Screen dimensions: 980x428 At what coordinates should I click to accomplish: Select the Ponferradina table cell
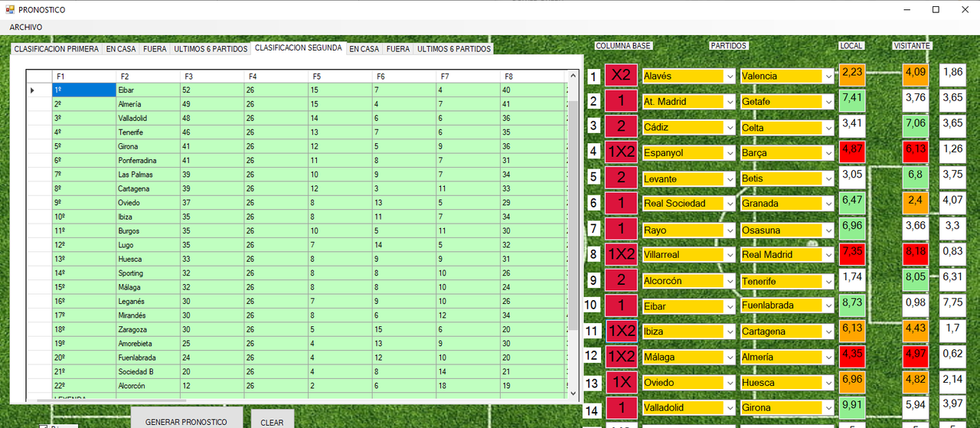(149, 161)
